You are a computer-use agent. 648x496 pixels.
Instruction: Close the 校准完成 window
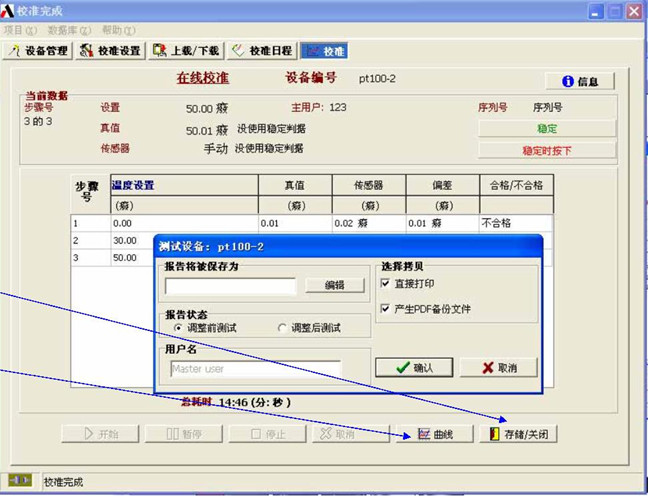click(634, 11)
